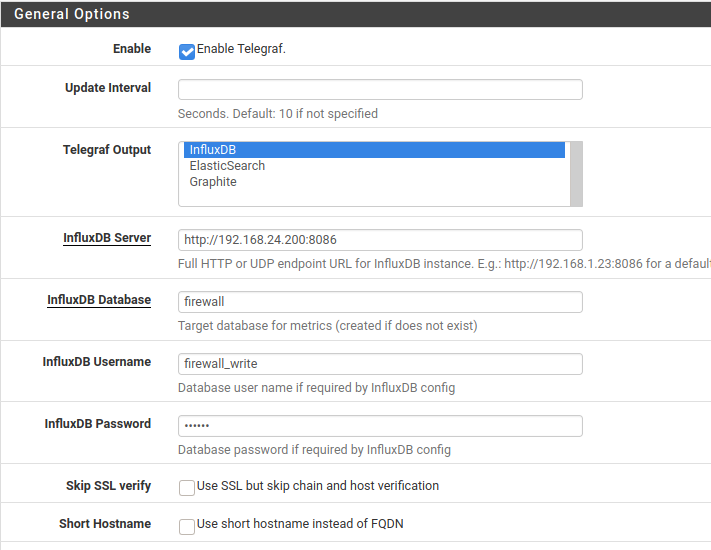Click the Telegraf Output label
Screen dimensions: 711x550
coord(107,150)
